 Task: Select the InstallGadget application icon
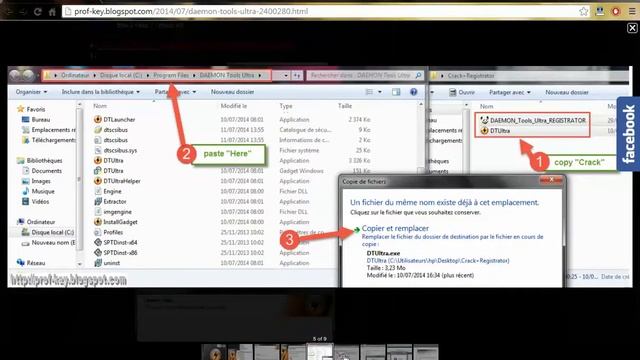click(x=98, y=222)
